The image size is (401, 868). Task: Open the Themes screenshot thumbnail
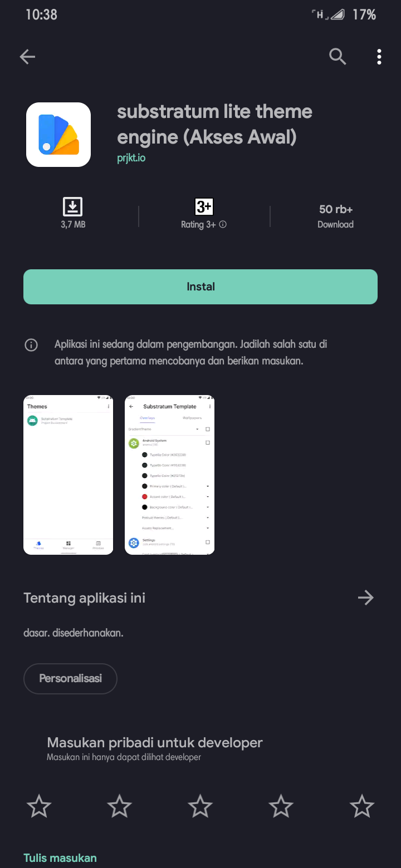tap(69, 475)
